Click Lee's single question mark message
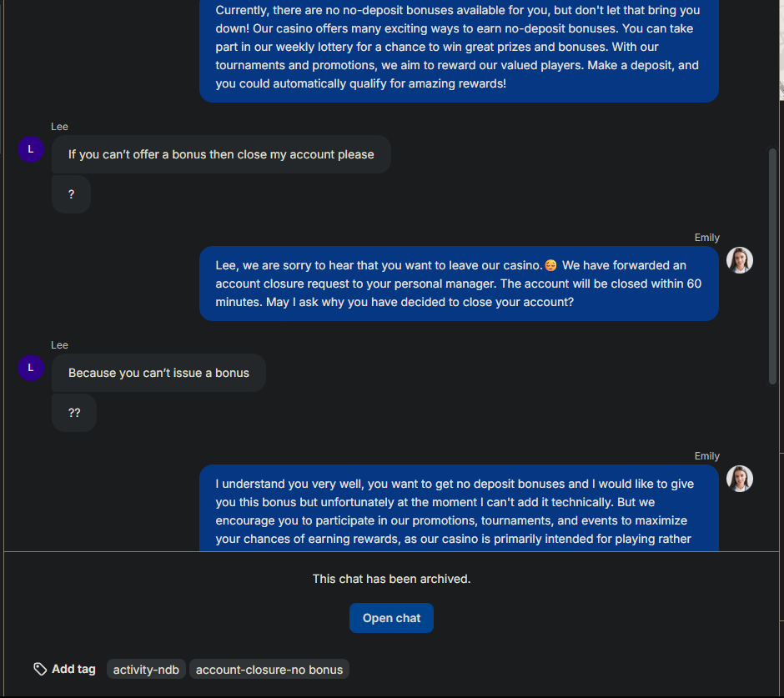This screenshot has width=784, height=698. [x=72, y=194]
